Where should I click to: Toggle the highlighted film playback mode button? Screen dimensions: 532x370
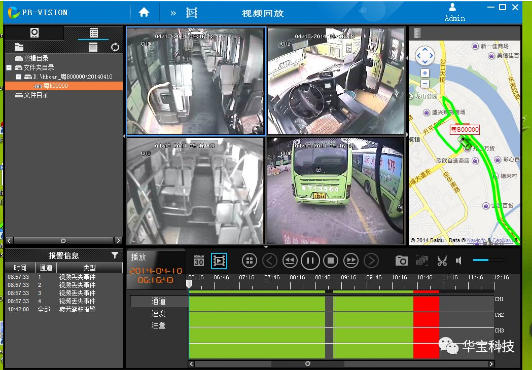(219, 260)
